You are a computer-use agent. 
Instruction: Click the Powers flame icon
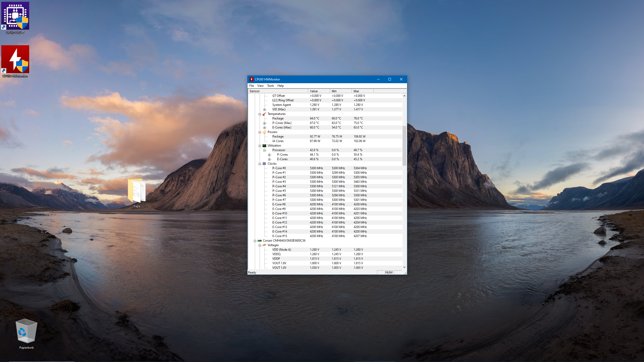[x=264, y=132]
